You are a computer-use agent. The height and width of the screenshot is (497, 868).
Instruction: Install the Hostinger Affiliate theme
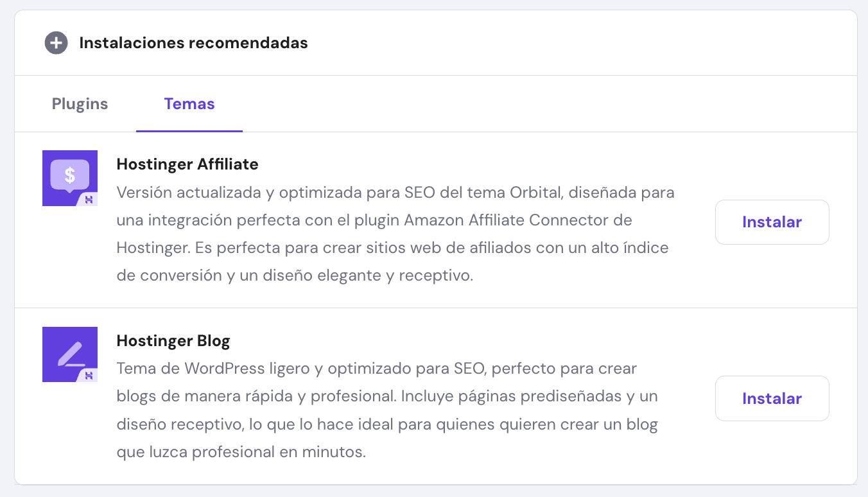click(772, 222)
